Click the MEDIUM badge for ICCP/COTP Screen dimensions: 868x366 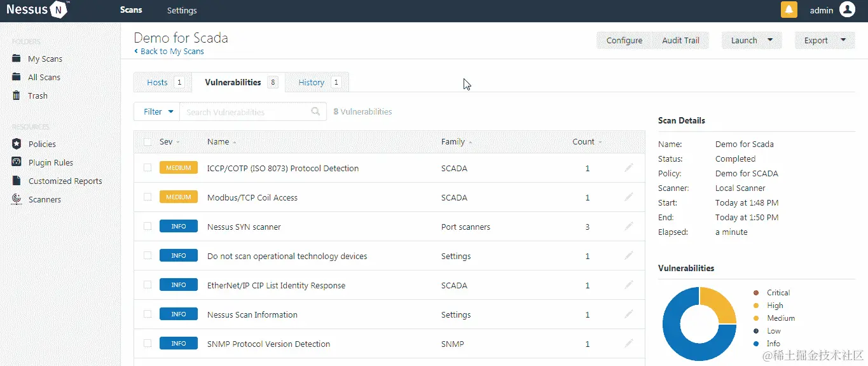[179, 168]
